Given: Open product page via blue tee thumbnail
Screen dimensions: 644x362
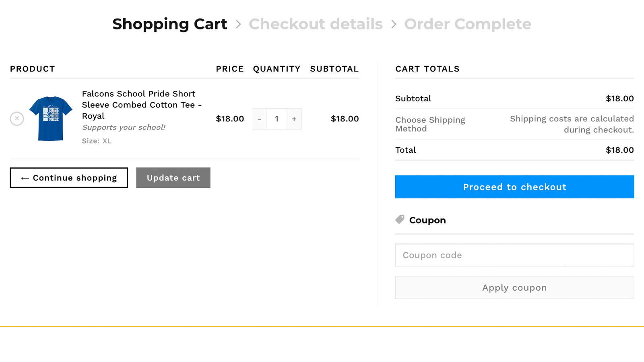Looking at the screenshot, I should [50, 119].
